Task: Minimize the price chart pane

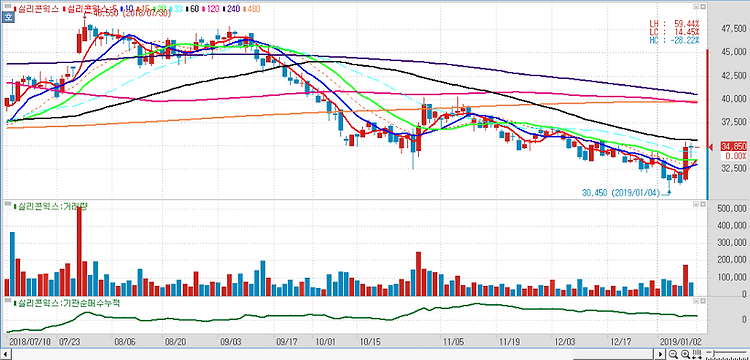Action: [x=696, y=6]
